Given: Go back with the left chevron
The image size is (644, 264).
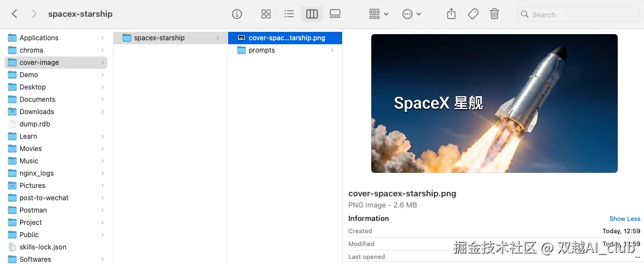Looking at the screenshot, I should (15, 14).
